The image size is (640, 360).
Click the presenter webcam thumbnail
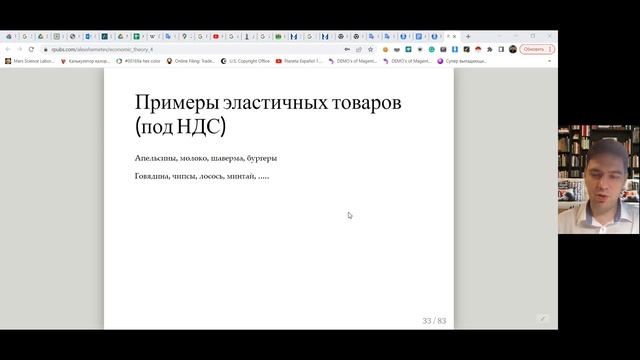[599, 180]
